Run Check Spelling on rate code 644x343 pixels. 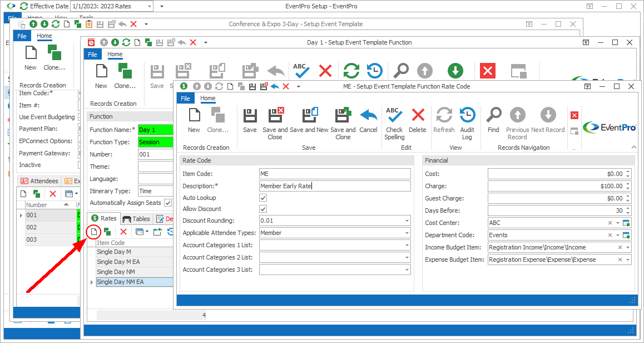[394, 124]
